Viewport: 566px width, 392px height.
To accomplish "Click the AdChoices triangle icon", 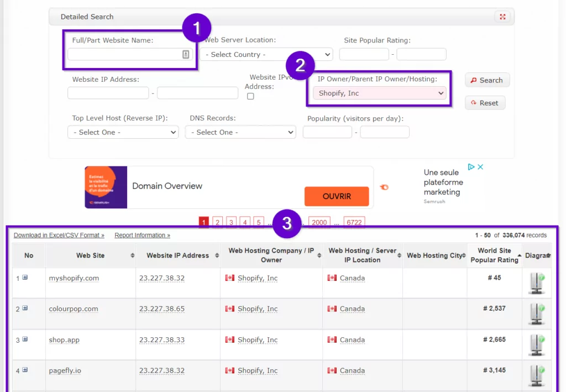I will 471,167.
